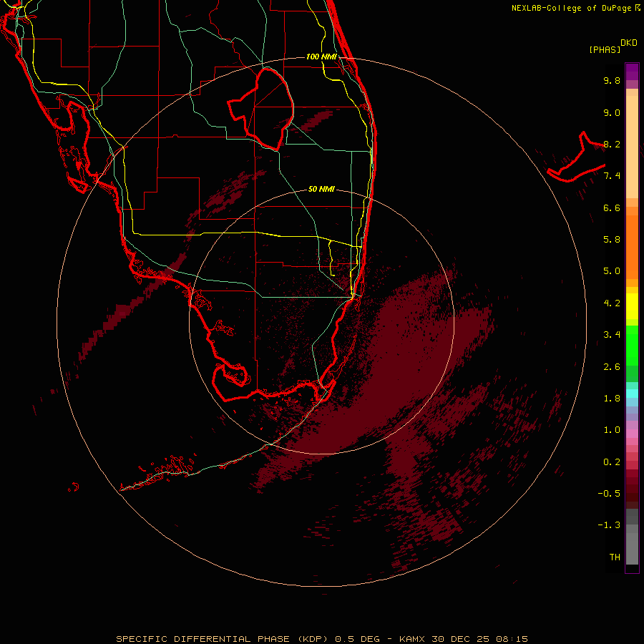Click the 1.0 scale value
This screenshot has height=644, width=644.
[x=612, y=430]
